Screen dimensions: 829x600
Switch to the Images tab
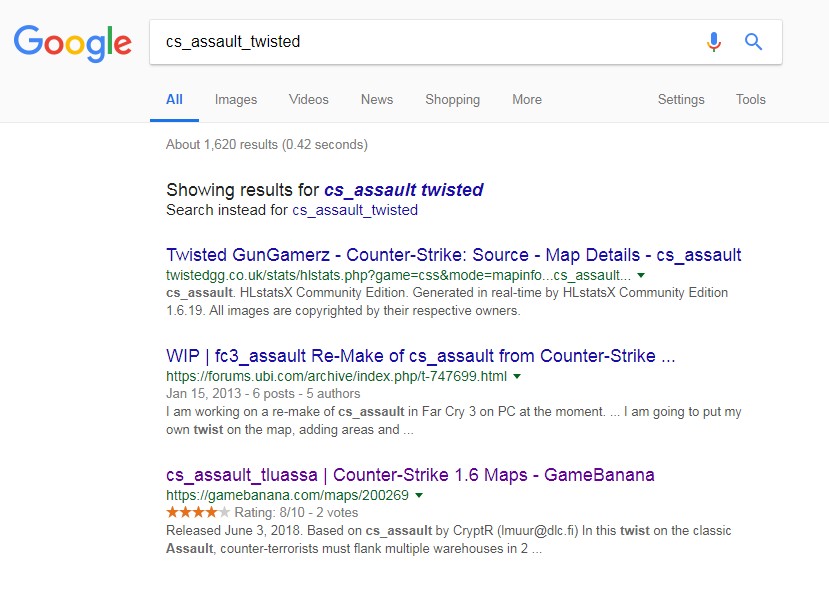(x=236, y=99)
